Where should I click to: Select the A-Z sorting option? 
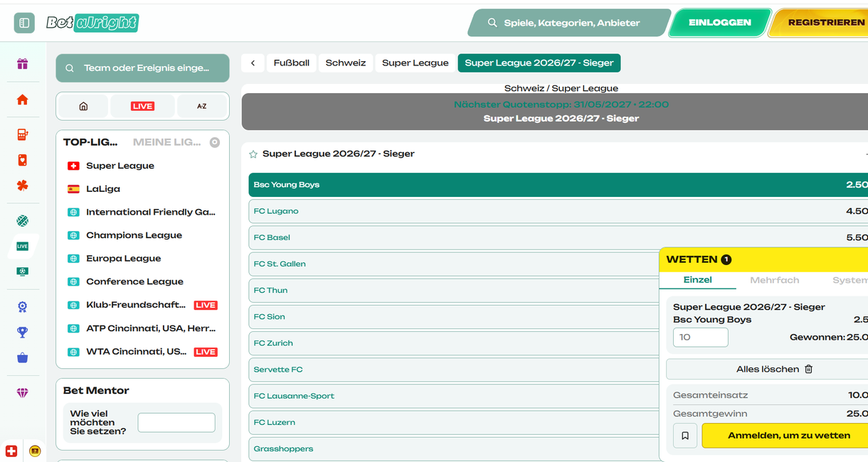[x=202, y=106]
